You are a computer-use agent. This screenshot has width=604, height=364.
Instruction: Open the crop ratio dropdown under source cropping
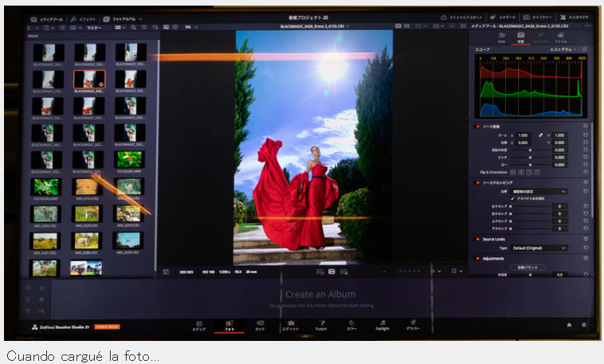pyautogui.click(x=539, y=191)
